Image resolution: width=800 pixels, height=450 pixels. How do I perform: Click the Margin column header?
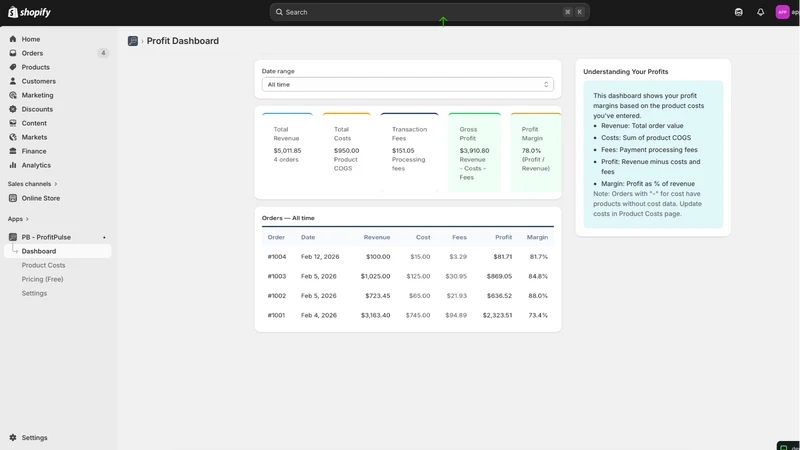pyautogui.click(x=537, y=237)
